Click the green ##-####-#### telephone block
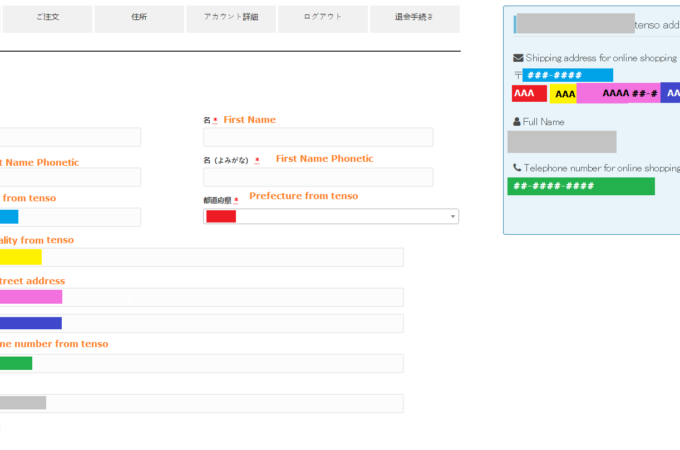Image resolution: width=680 pixels, height=450 pixels. coord(580,186)
